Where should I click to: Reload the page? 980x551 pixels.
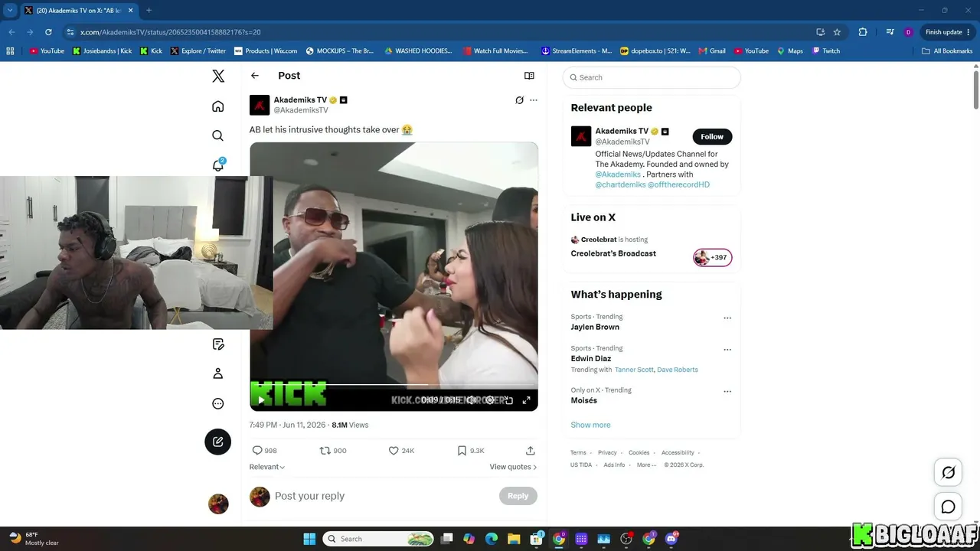(x=48, y=32)
